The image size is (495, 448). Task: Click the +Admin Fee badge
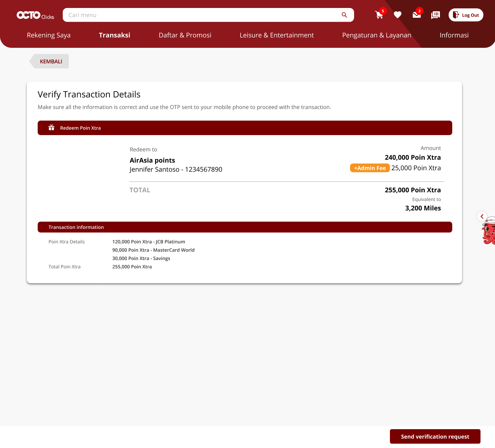pos(370,168)
